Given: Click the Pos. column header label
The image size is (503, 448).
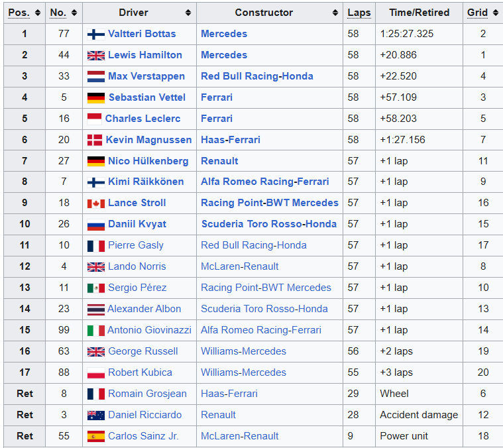Looking at the screenshot, I should (19, 13).
